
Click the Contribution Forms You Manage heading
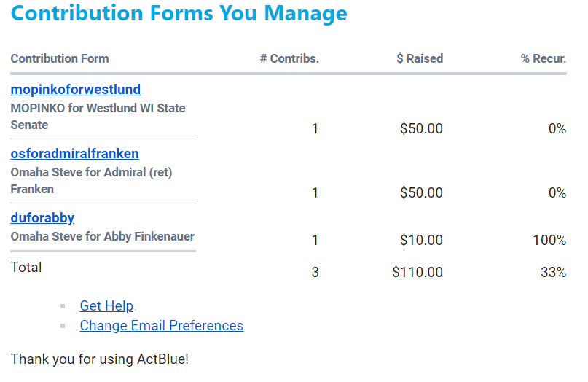pos(179,14)
